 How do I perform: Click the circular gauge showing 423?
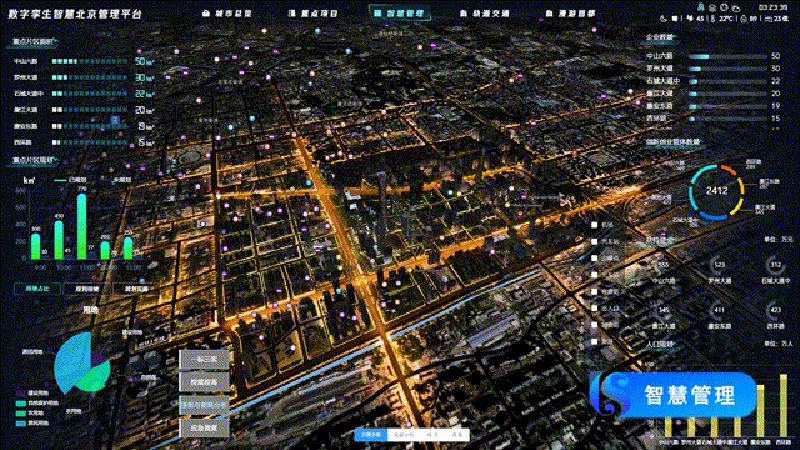(x=775, y=311)
